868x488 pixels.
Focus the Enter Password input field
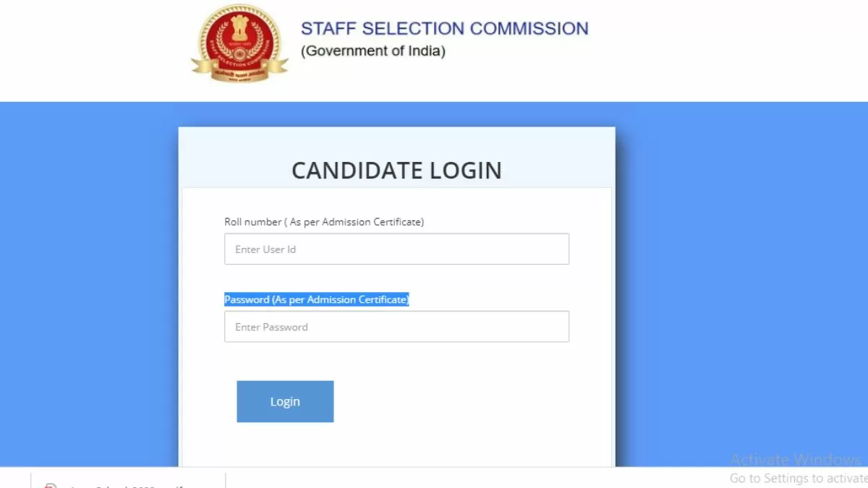tap(396, 327)
